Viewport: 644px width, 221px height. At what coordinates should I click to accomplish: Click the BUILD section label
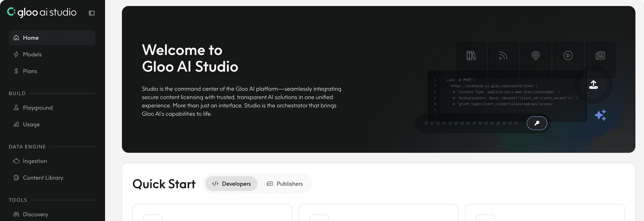point(17,93)
